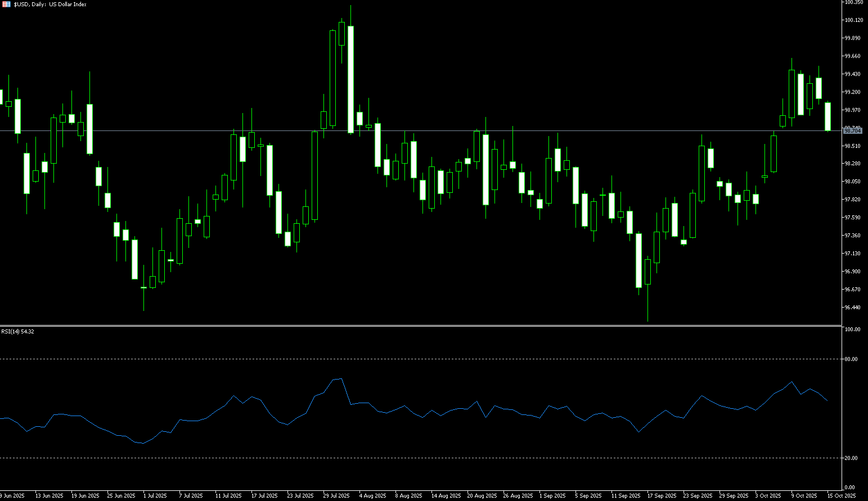The height and width of the screenshot is (501, 868).
Task: Click the 17 Sep 2025 date label
Action: coord(662,496)
